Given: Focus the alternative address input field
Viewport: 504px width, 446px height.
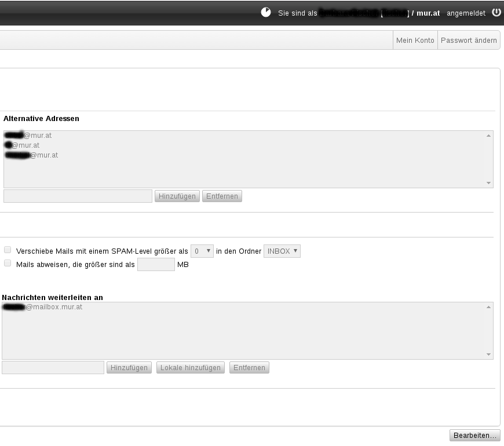Looking at the screenshot, I should (x=78, y=196).
